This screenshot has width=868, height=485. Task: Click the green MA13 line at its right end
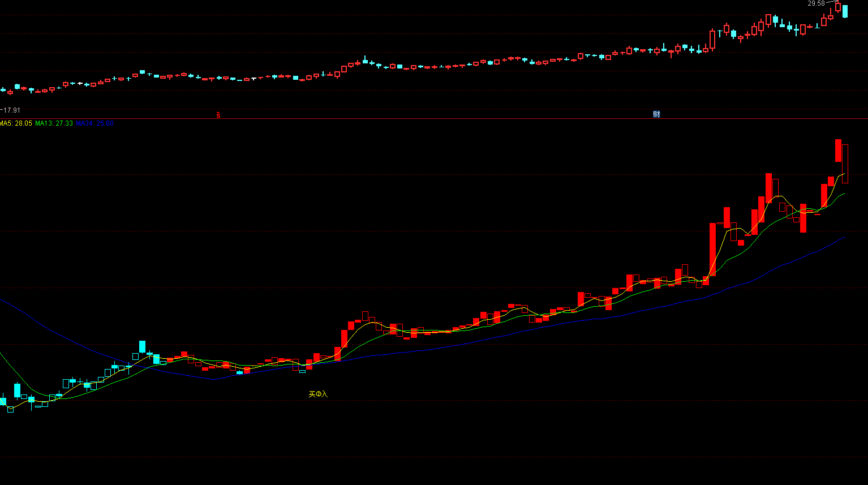(x=844, y=194)
